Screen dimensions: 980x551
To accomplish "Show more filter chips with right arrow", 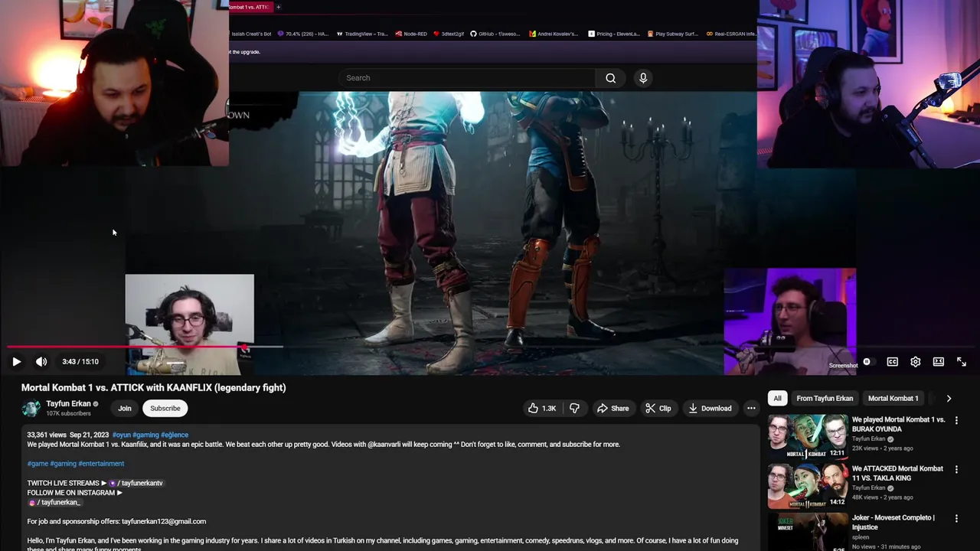I will tap(949, 399).
